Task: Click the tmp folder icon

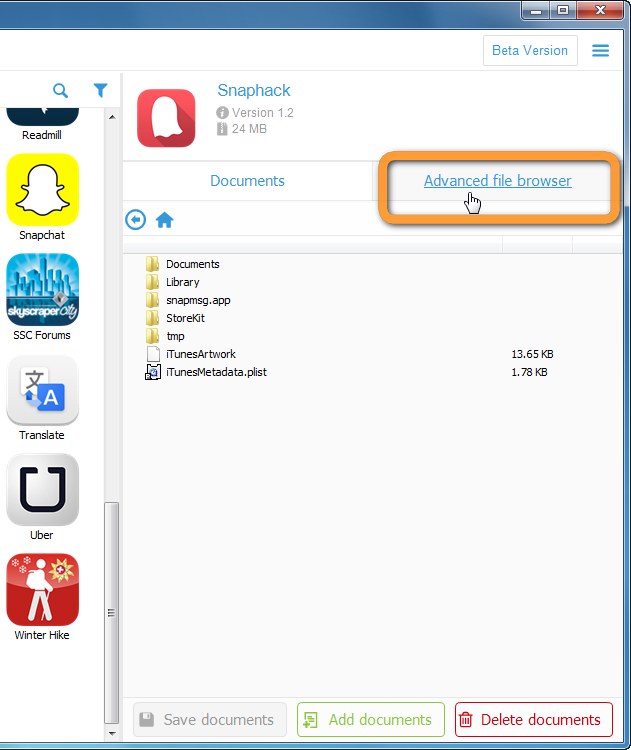Action: pos(152,336)
